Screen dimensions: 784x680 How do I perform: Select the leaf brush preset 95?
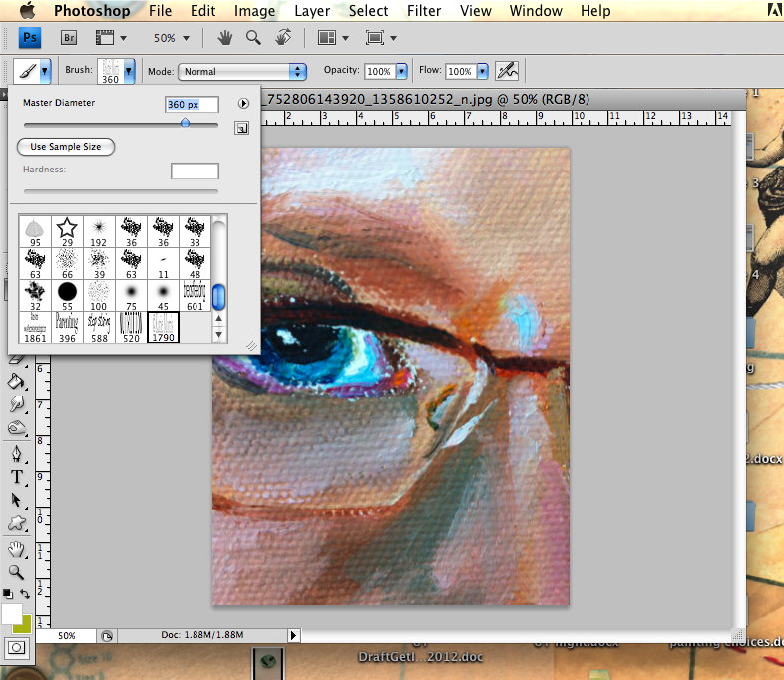[35, 232]
